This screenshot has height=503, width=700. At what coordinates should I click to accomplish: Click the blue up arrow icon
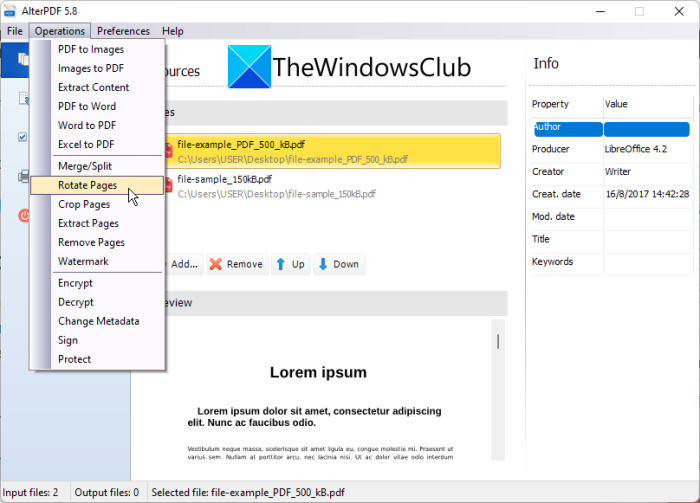coord(280,264)
